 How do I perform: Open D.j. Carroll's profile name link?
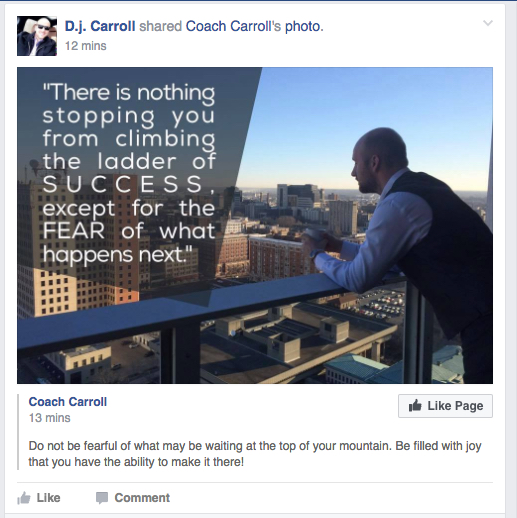100,26
